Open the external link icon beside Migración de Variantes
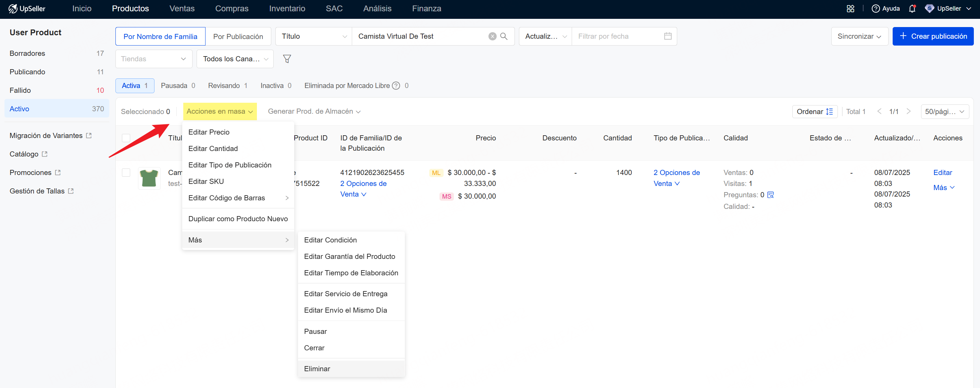Screen dimensions: 980x388 89,135
